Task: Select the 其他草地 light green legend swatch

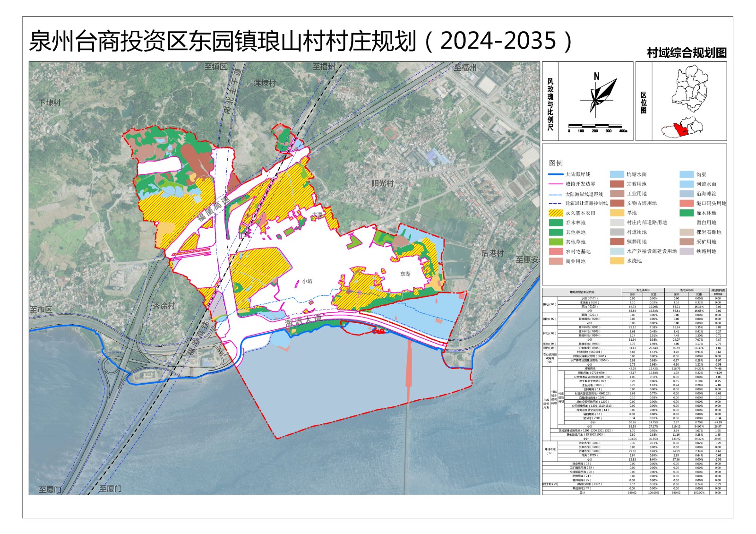Action: (x=556, y=242)
